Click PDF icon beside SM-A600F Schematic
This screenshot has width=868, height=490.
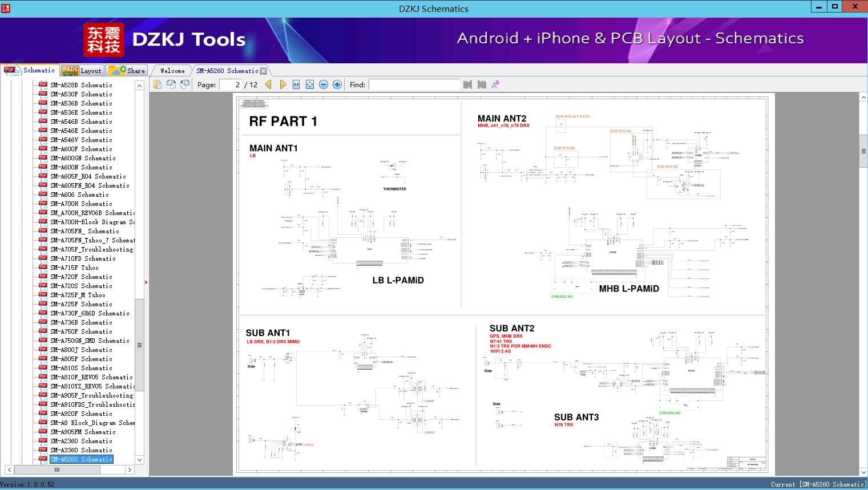[43, 148]
